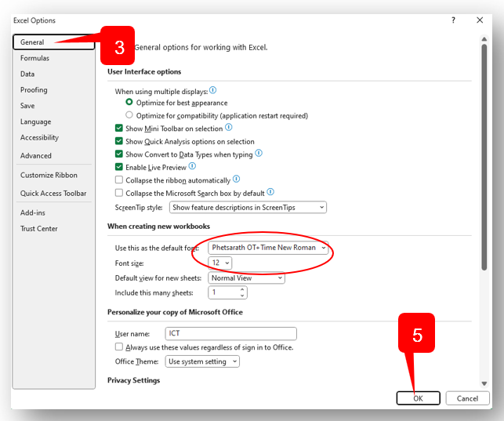Uncheck Show Quick Analysis options on selection

(x=119, y=141)
